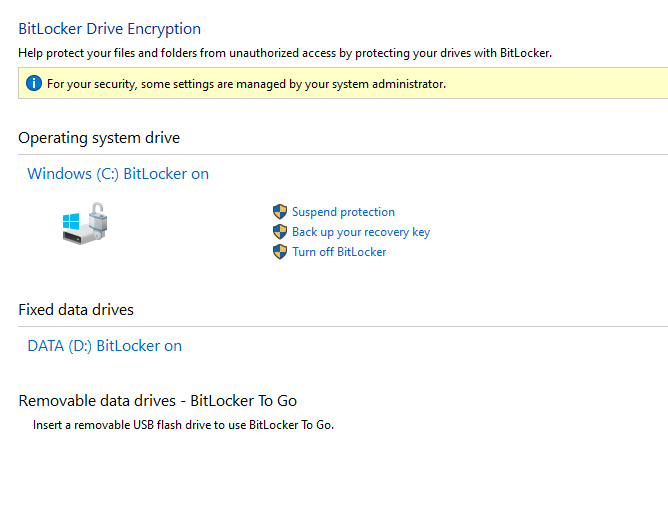Click the blue information icon in the banner
Screen dimensions: 668x505
(x=34, y=83)
